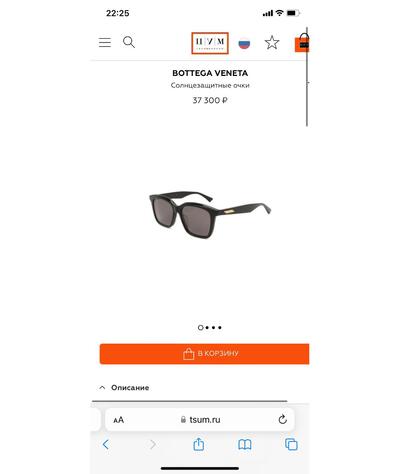The height and width of the screenshot is (474, 400).
Task: Add to cart with В КОРЗИНУ button
Action: [204, 354]
